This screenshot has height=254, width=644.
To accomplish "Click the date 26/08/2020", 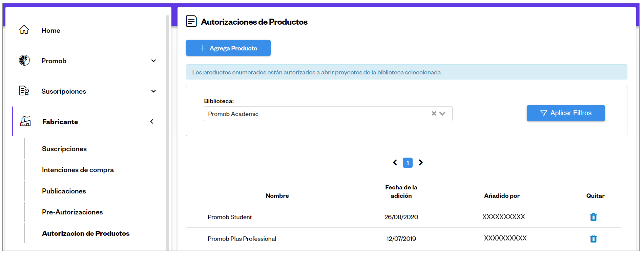I will (401, 217).
